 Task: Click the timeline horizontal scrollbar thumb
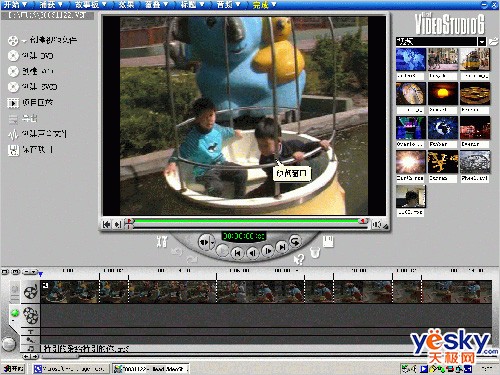point(60,357)
